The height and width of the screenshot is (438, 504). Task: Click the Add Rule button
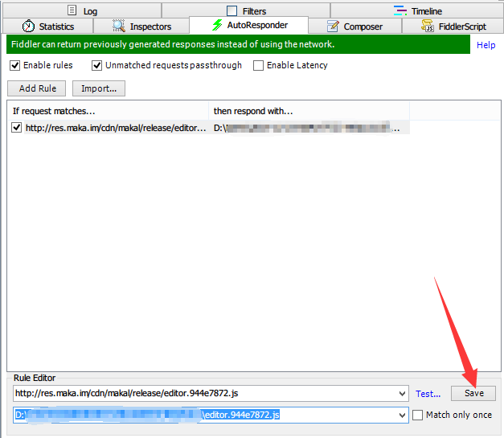coord(37,88)
